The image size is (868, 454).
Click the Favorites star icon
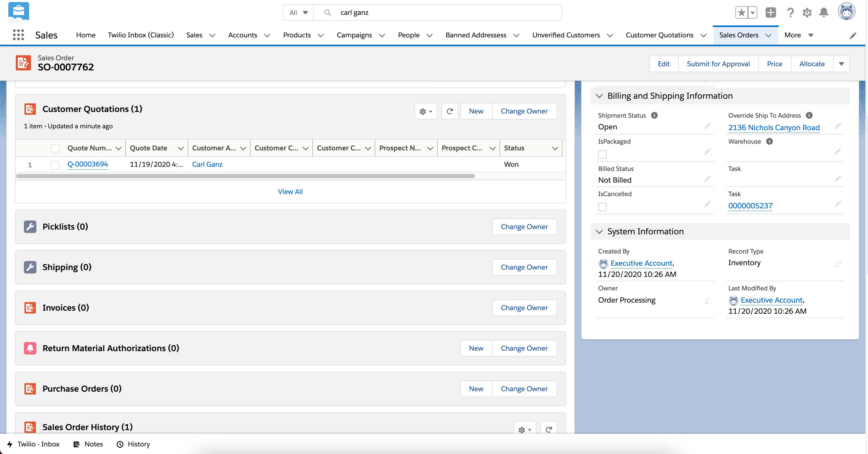pyautogui.click(x=741, y=13)
